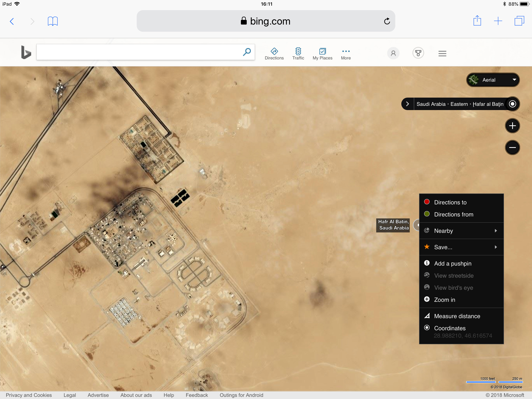Expand the Save... submenu
This screenshot has width=532, height=399.
coord(461,247)
